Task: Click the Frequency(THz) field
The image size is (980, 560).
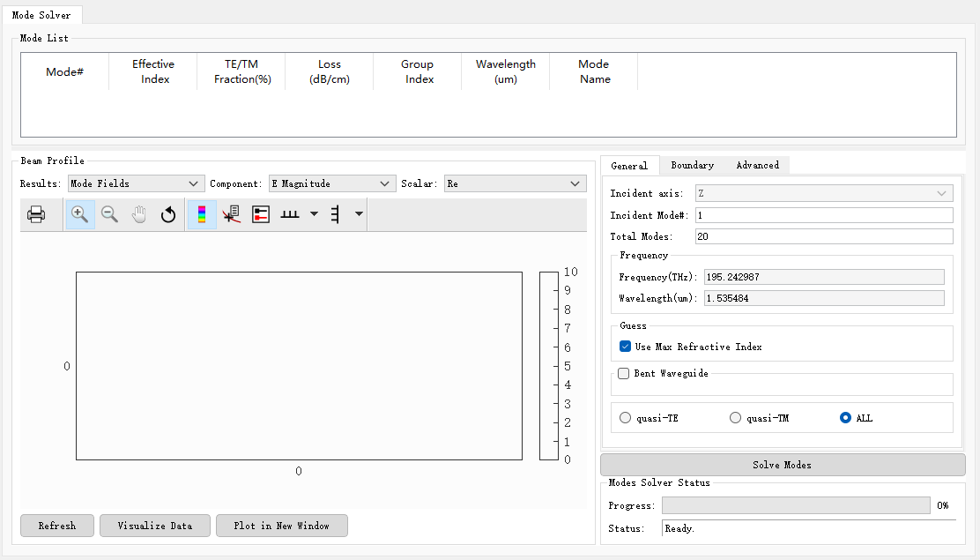Action: coord(824,277)
